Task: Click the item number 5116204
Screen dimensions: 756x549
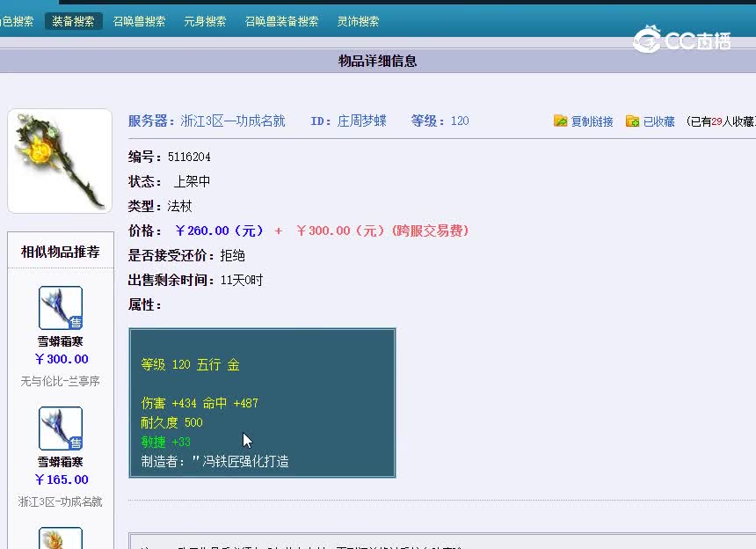Action: tap(189, 157)
